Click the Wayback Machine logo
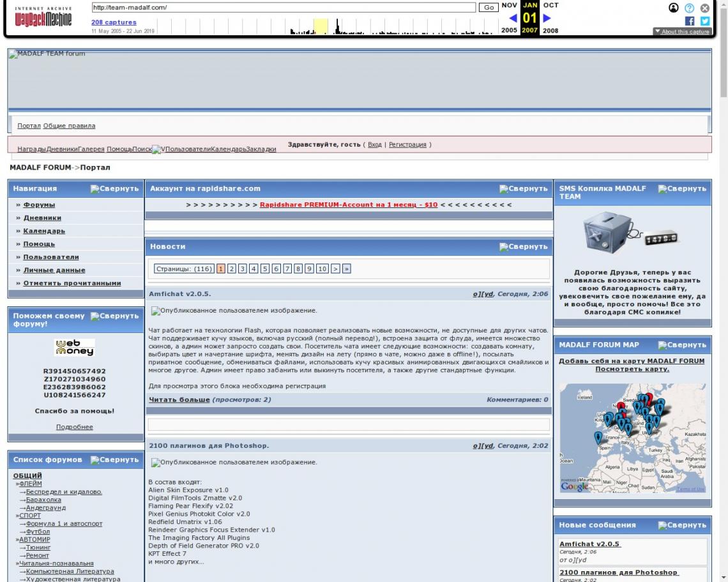728x582 pixels. coord(43,19)
